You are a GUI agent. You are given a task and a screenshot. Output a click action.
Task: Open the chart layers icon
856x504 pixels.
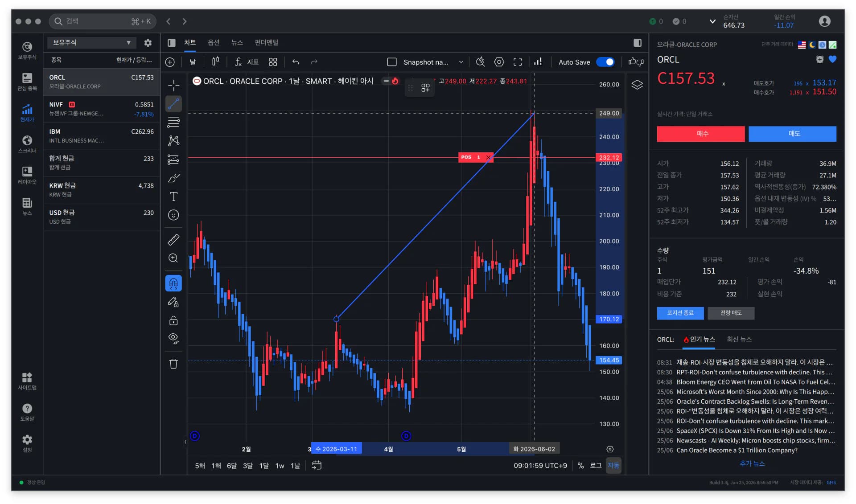coord(637,85)
